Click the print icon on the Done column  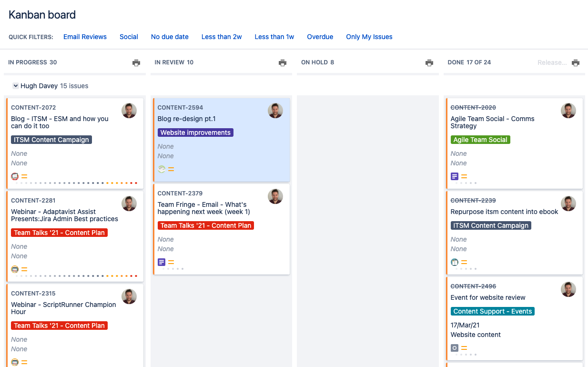[x=576, y=62]
